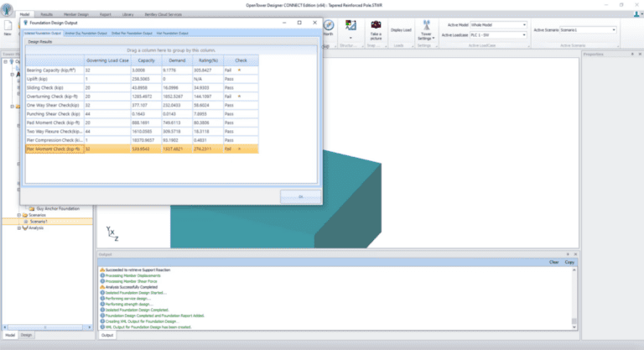
Task: Close the Properties panel
Action: pyautogui.click(x=640, y=55)
